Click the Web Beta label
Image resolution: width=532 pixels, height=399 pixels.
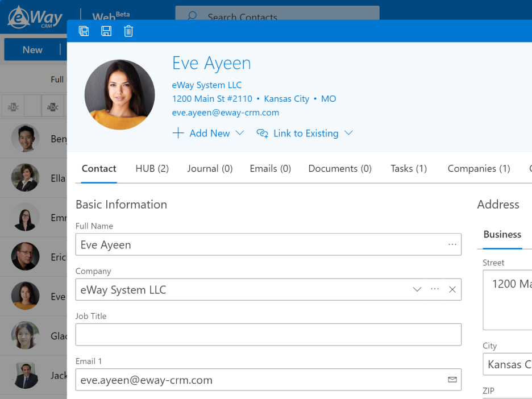click(111, 15)
